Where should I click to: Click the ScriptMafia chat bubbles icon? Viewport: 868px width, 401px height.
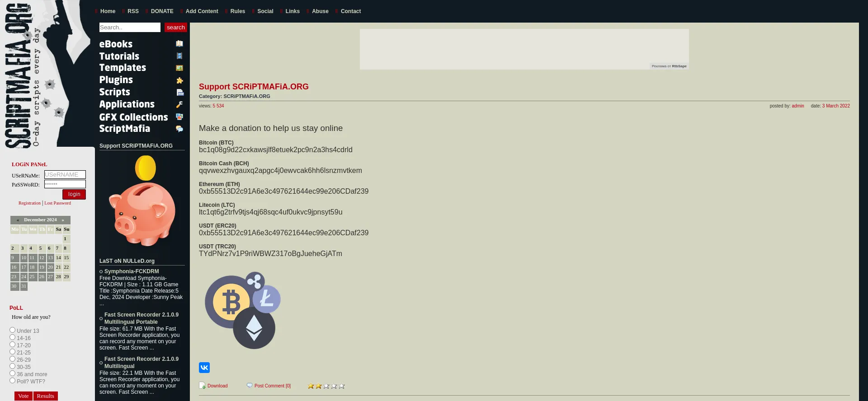click(x=179, y=129)
